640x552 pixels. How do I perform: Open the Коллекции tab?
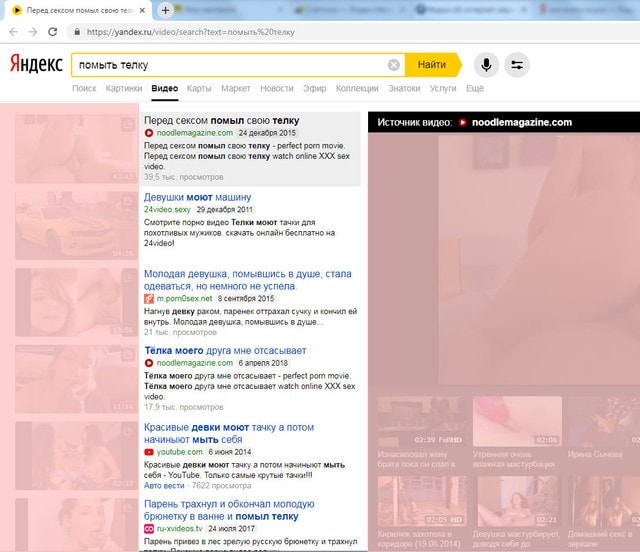pos(357,89)
